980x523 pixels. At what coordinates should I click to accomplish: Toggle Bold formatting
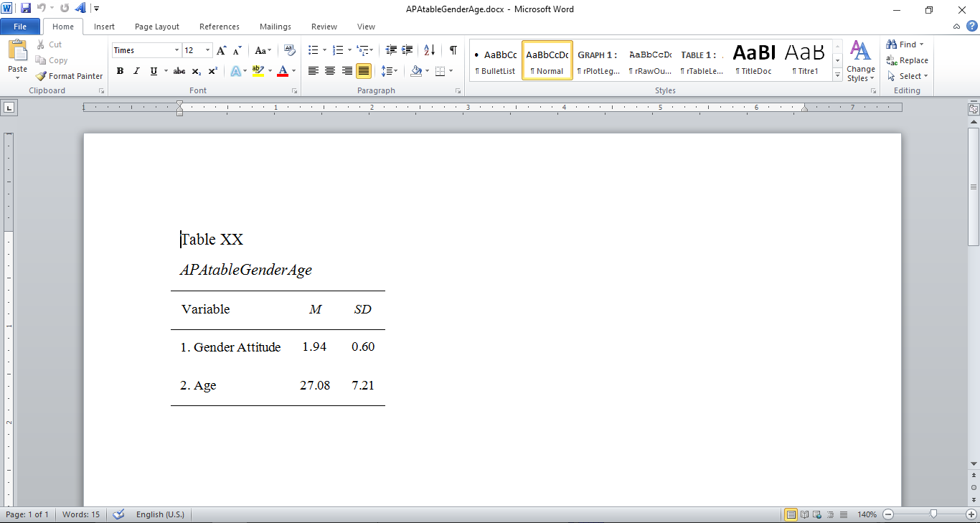[x=120, y=71]
